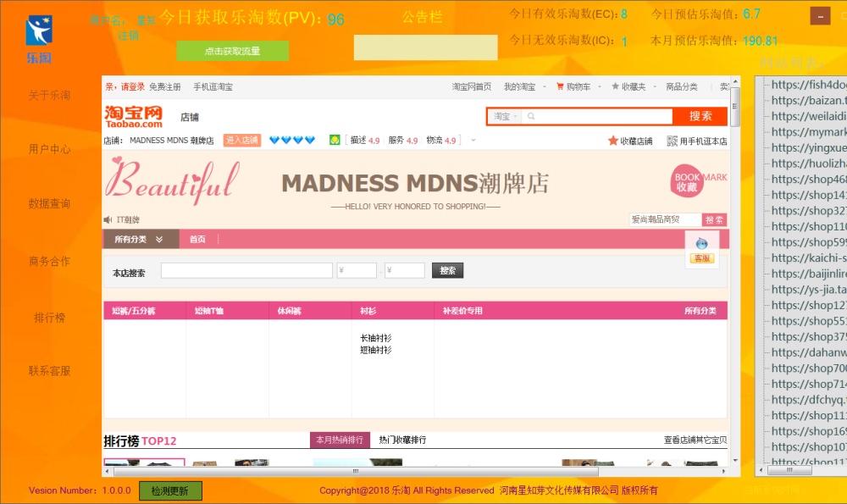The width and height of the screenshot is (847, 504).
Task: Click the 进入店铺 button
Action: pyautogui.click(x=242, y=141)
